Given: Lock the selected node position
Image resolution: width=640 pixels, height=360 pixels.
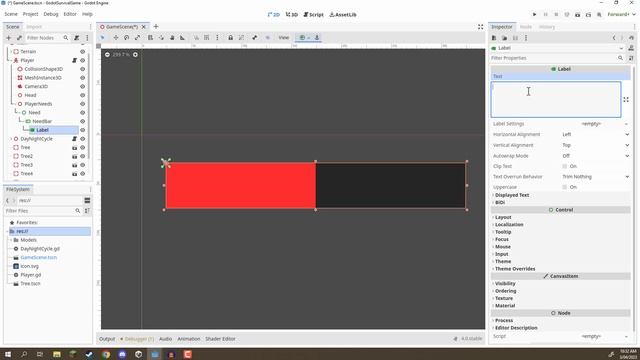Looking at the screenshot, I should click(x=231, y=38).
